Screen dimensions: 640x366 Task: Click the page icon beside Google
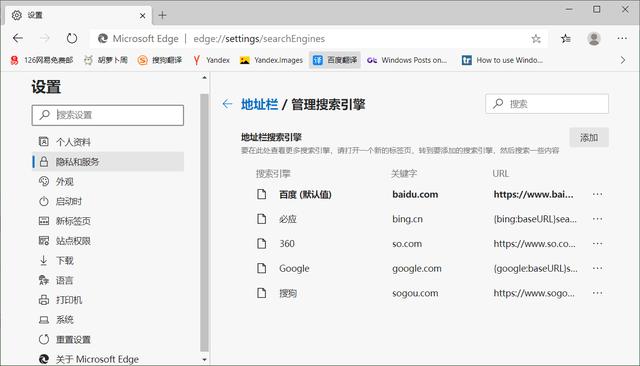click(x=262, y=268)
